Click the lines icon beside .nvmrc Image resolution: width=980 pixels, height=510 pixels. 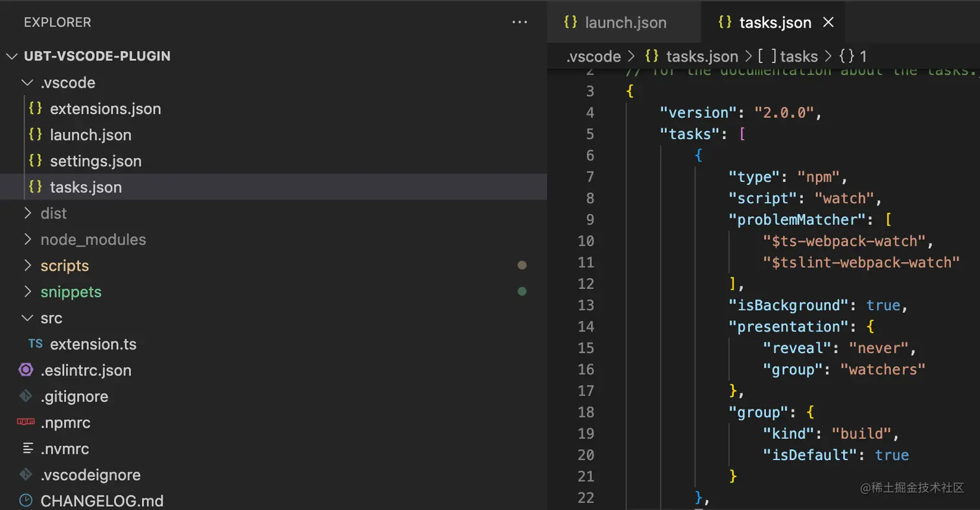(27, 448)
